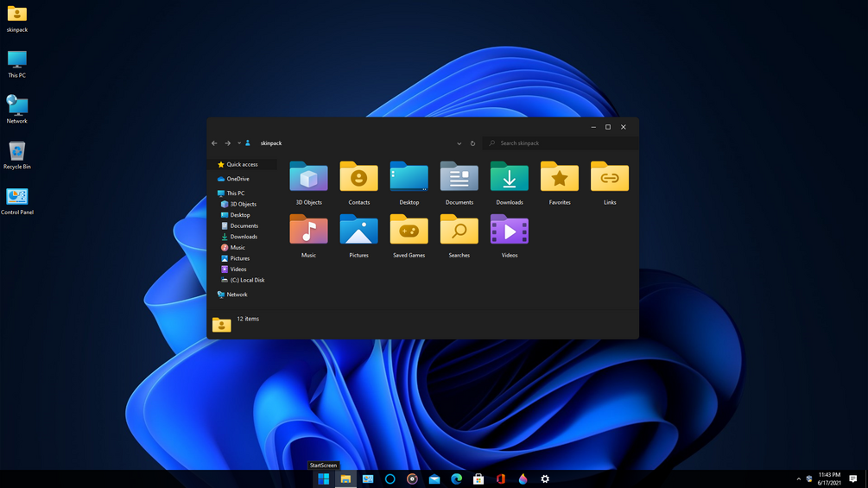
Task: Open (C:) Local Disk in sidebar
Action: coord(244,280)
